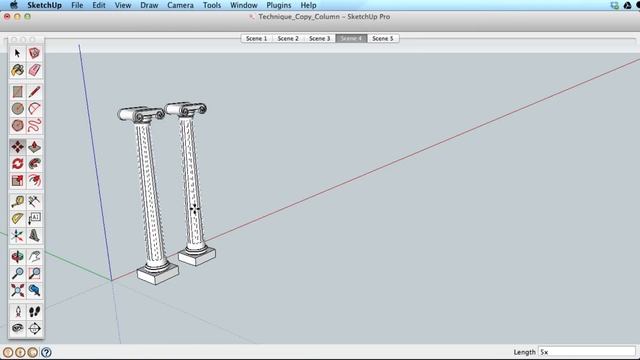
Task: Click the Length measurement input box
Action: (587, 352)
